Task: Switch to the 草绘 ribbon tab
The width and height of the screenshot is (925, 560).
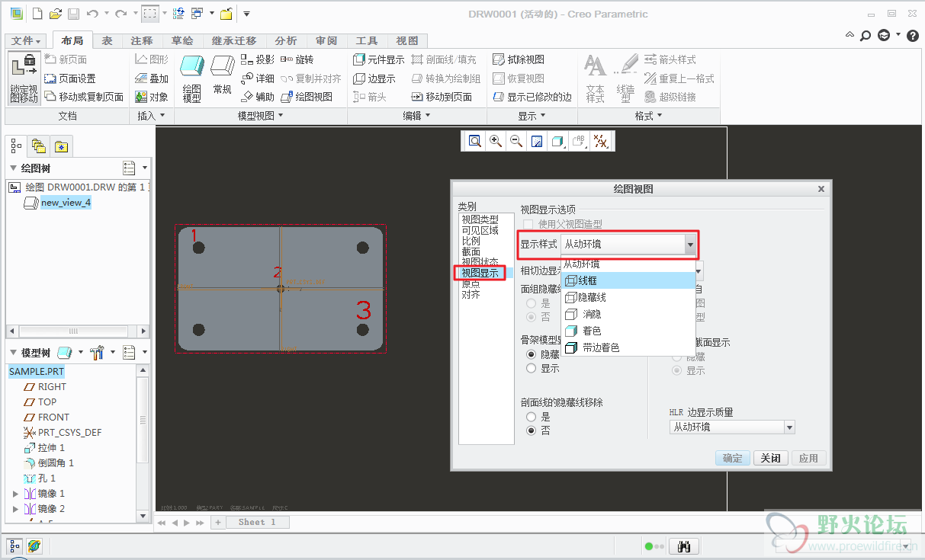Action: click(x=182, y=40)
